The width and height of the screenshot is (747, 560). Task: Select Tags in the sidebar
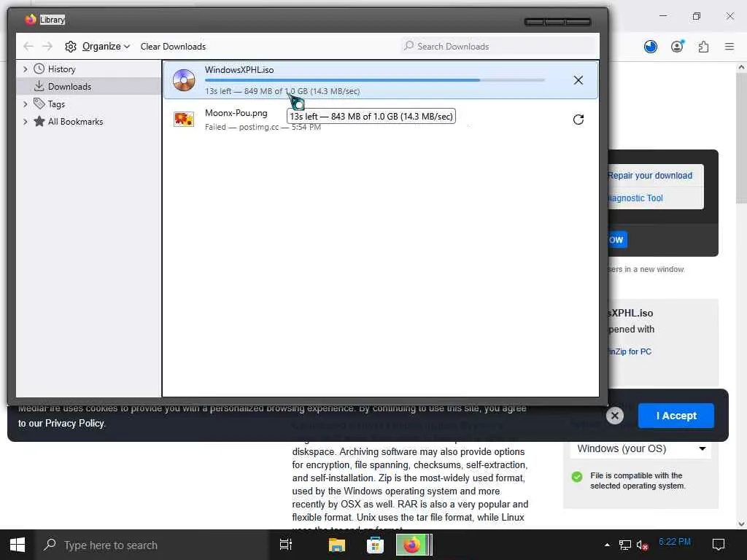56,104
